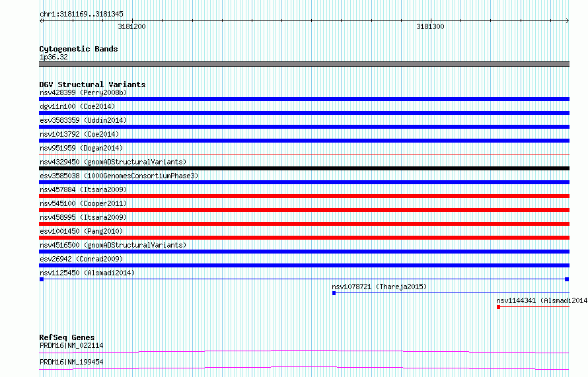
Task: Open variant nsv951959 (Dogan2014)
Action: 81,148
